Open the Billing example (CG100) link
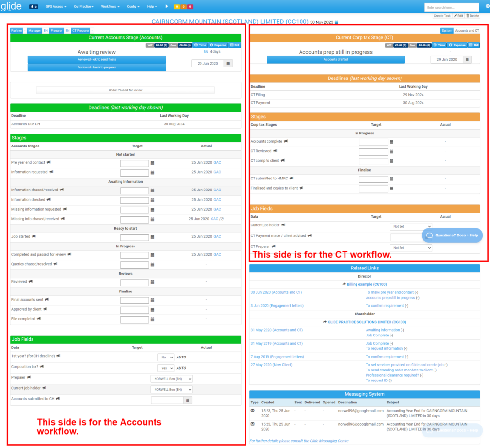Image resolution: width=490 pixels, height=448 pixels. click(367, 284)
